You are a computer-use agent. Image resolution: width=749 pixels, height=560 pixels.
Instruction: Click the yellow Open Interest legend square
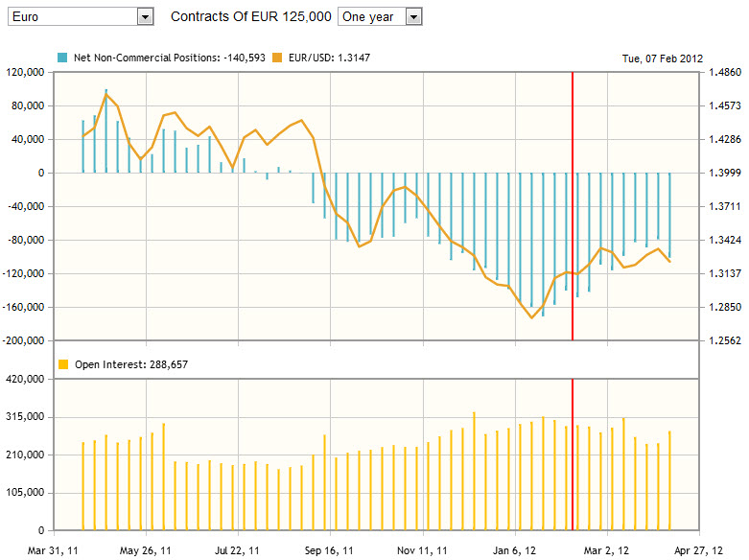pyautogui.click(x=63, y=364)
